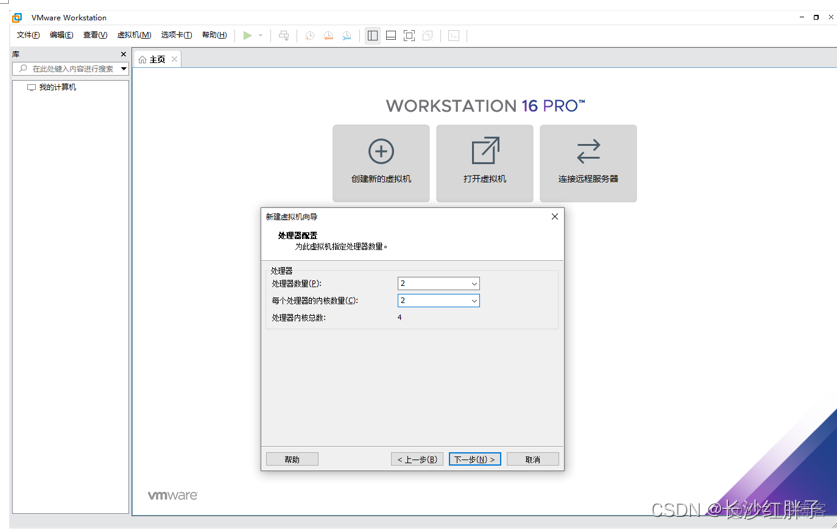The height and width of the screenshot is (529, 837).
Task: Open the power options dropdown arrow beside play
Action: (x=260, y=36)
